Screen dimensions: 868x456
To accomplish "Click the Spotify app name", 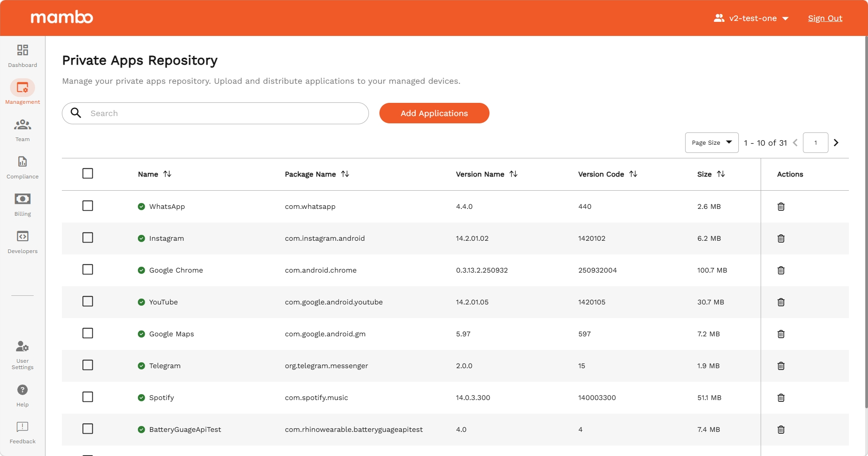I will tap(161, 398).
